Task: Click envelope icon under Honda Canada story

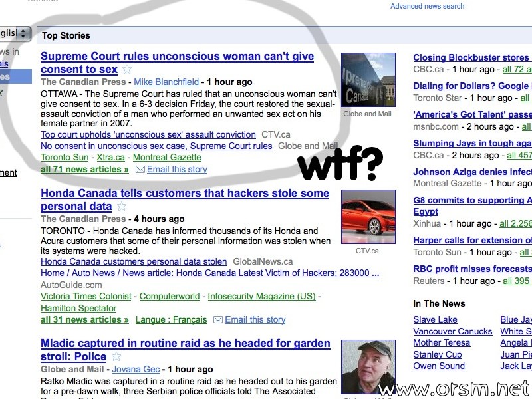Action: 218,320
